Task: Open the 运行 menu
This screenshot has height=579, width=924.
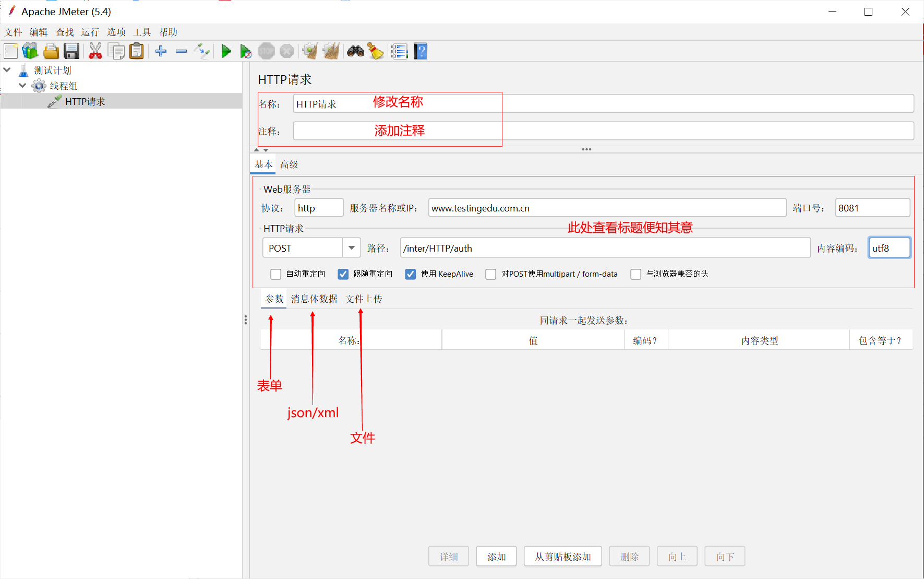Action: click(x=90, y=32)
